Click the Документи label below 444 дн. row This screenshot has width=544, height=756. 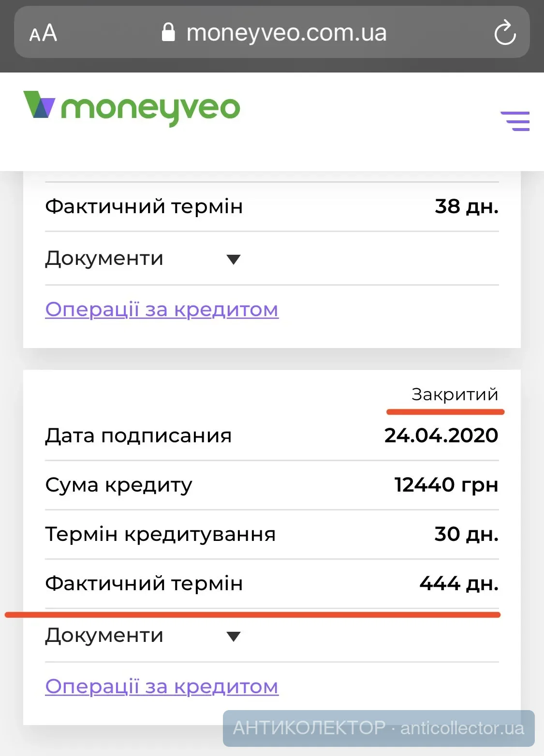click(x=104, y=635)
